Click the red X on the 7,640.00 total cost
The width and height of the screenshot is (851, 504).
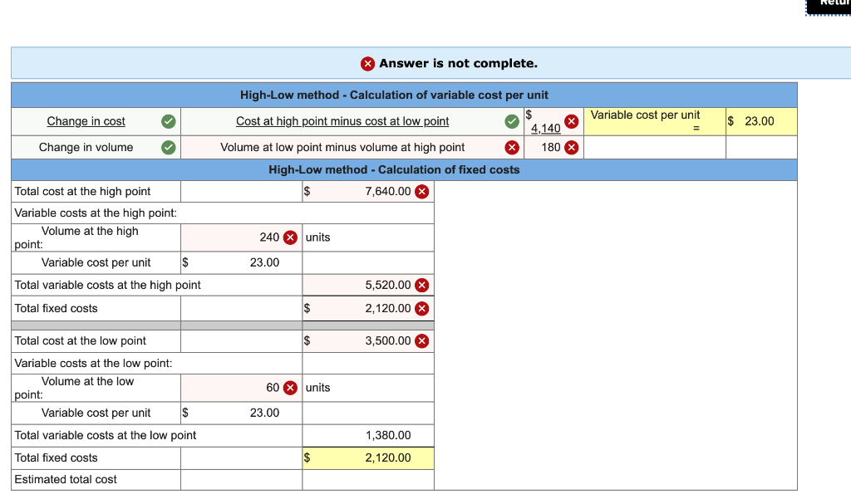[421, 191]
